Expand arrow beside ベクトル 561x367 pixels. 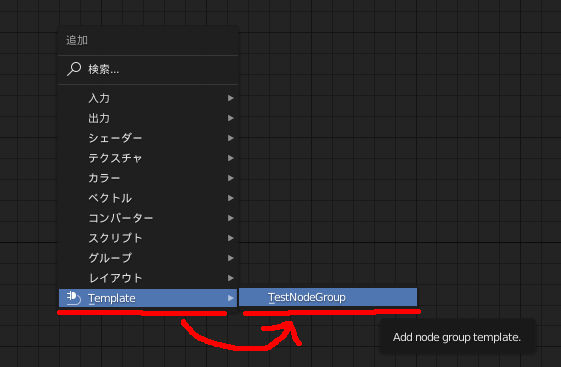[231, 198]
